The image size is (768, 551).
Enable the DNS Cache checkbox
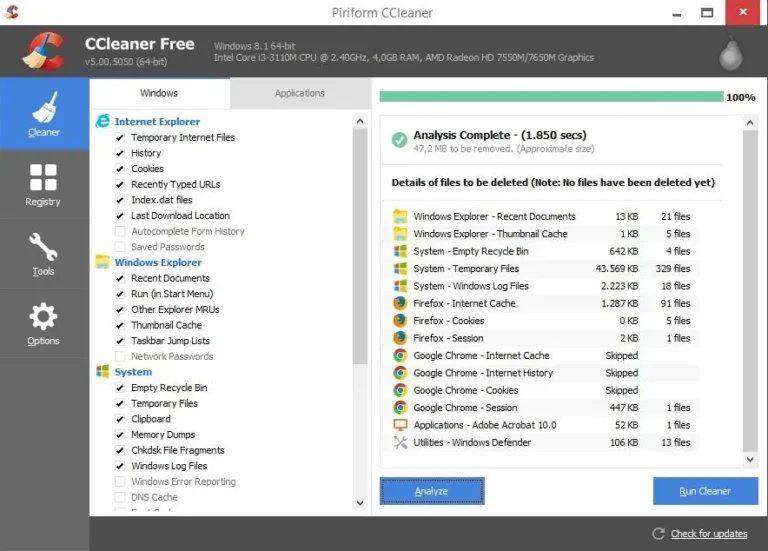point(120,497)
